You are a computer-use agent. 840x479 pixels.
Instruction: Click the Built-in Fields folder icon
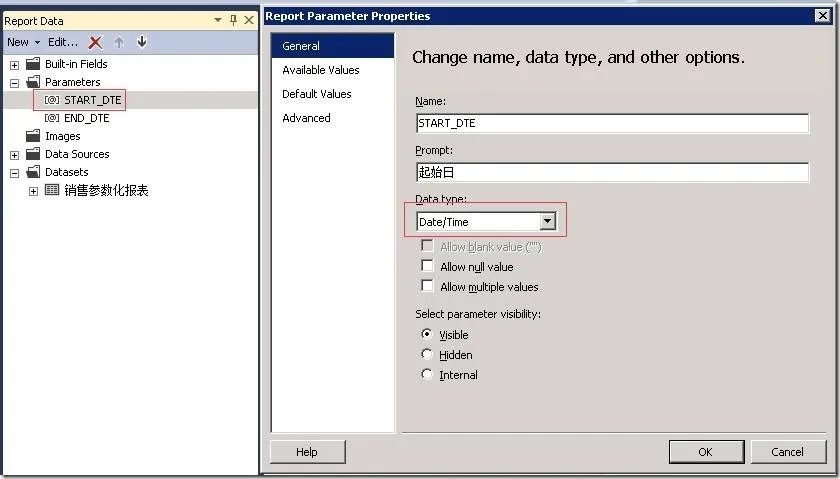[x=33, y=64]
